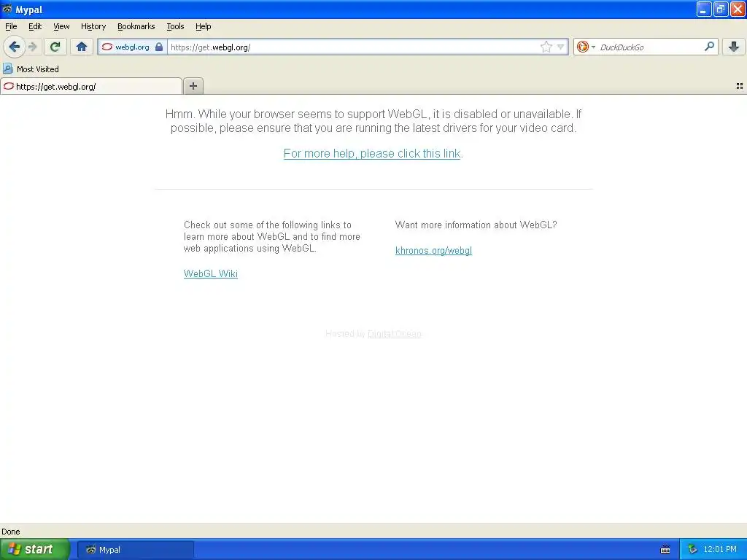Open the DuckDuckGo search engine selector
747x560 pixels.
click(586, 47)
